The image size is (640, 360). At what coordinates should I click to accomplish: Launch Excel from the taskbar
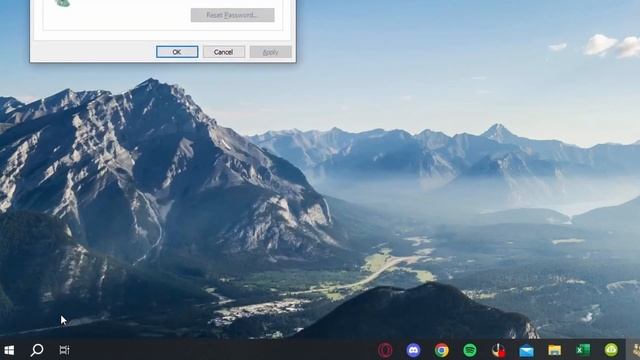(x=582, y=350)
